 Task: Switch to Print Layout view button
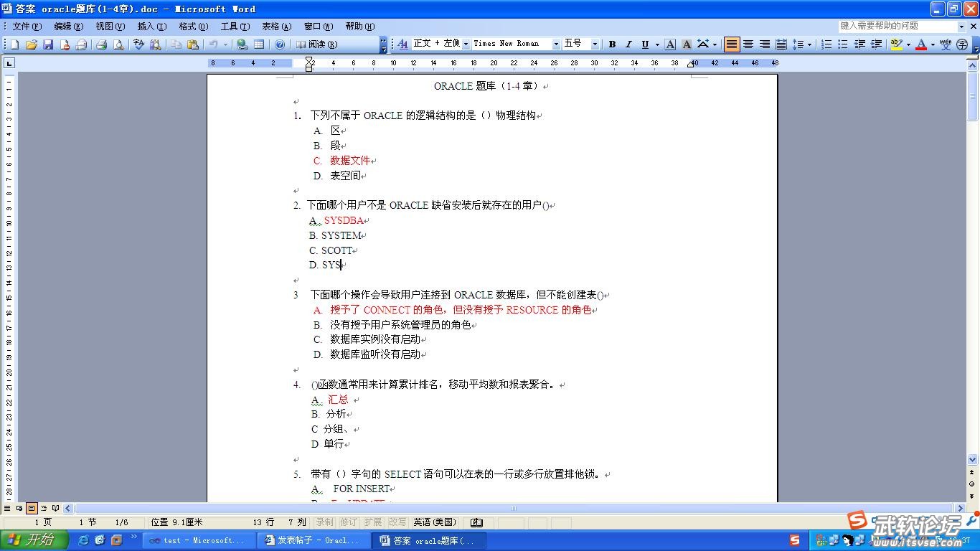click(x=32, y=508)
